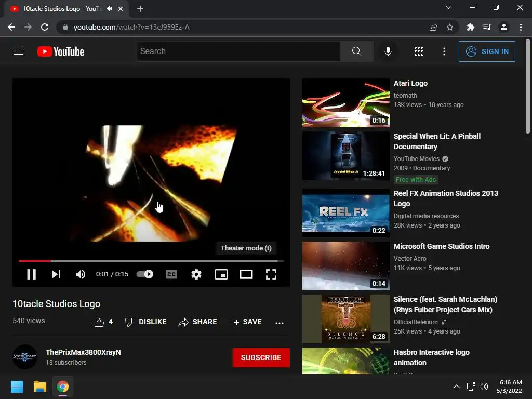Click the search magnifier button
Screen dimensions: 532x399
click(356, 51)
